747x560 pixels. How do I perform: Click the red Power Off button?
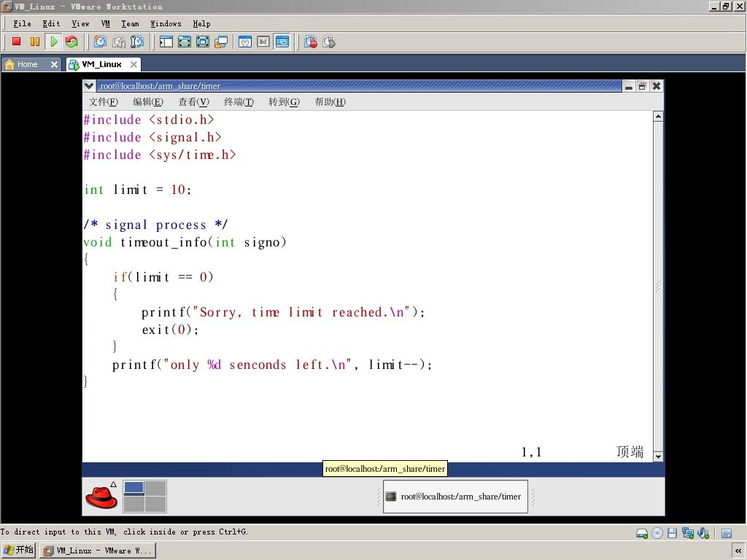point(17,42)
